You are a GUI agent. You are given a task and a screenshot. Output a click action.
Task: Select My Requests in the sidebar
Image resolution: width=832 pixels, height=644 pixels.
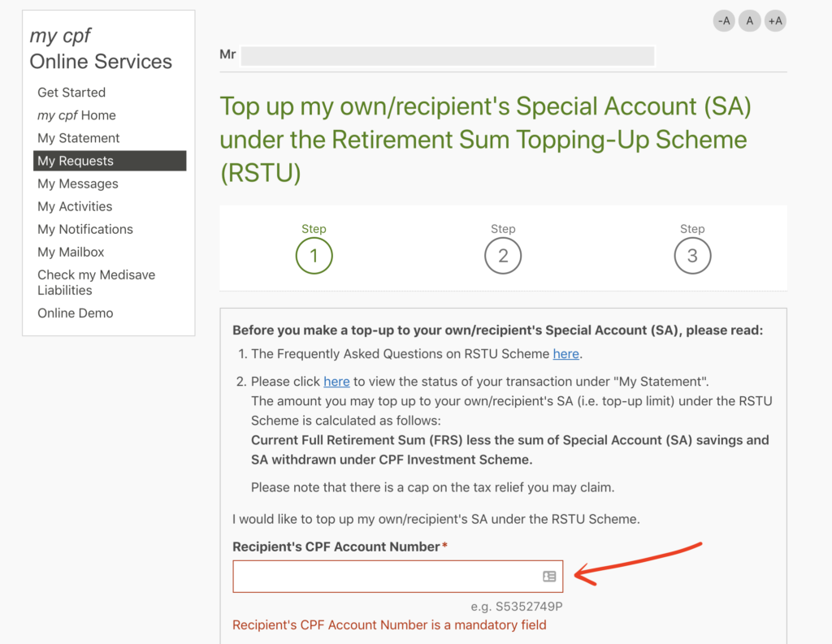110,161
